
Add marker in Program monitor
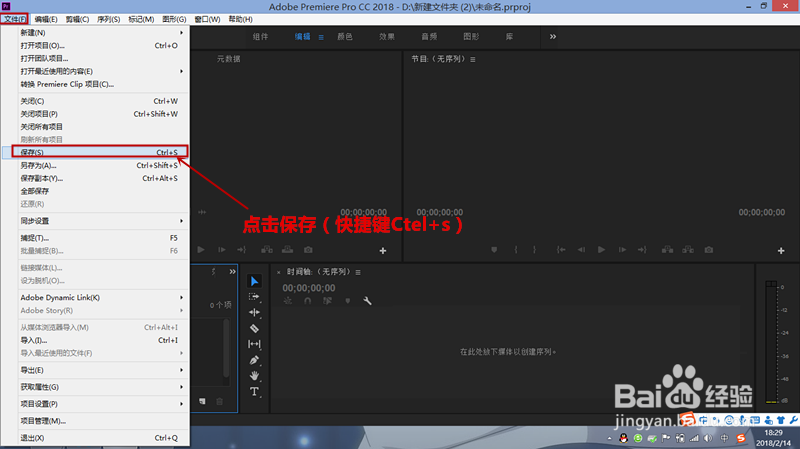(x=494, y=250)
